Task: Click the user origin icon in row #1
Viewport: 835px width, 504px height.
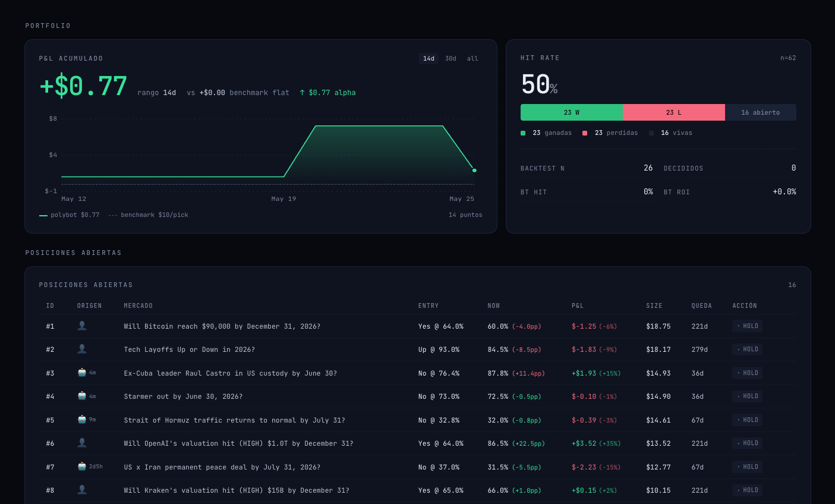Action: (82, 326)
